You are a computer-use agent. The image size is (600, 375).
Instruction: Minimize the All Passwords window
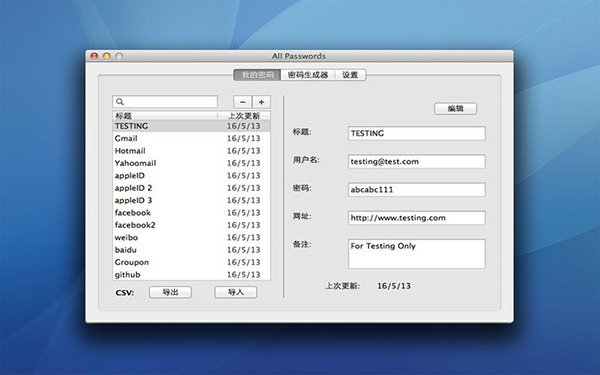(x=107, y=56)
